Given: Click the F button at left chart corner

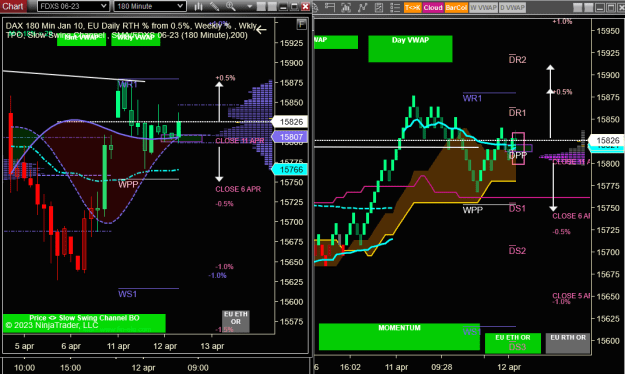Looking at the screenshot, I should coord(302,25).
